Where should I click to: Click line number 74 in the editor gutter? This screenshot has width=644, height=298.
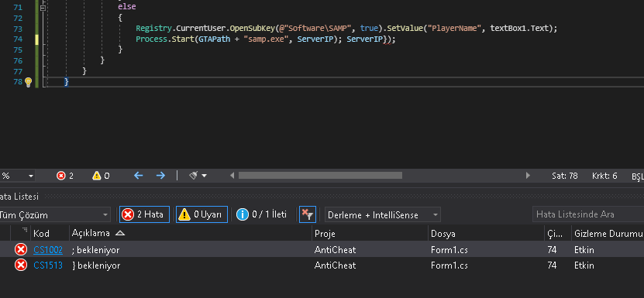point(18,39)
